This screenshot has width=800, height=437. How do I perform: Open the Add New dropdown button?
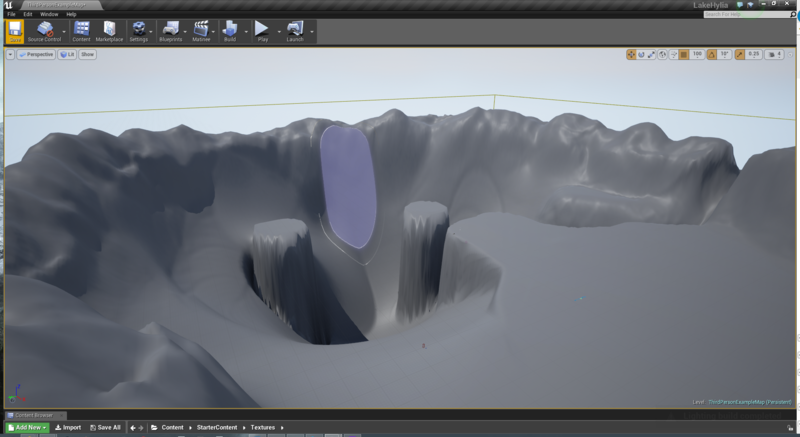pyautogui.click(x=27, y=428)
